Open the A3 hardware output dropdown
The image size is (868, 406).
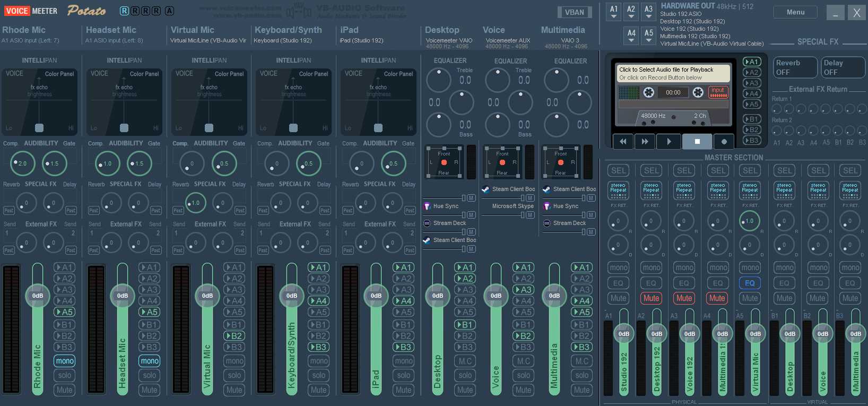click(648, 12)
